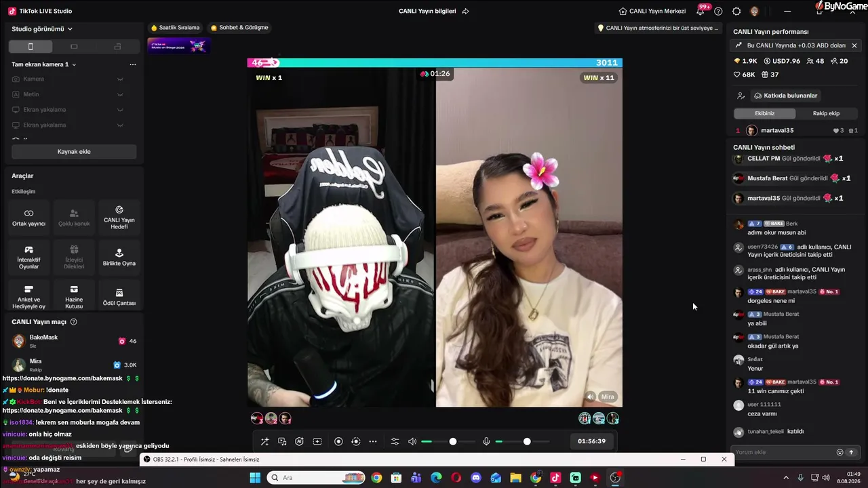Select the Rakip ekip tab
Image resolution: width=868 pixels, height=488 pixels.
(826, 113)
